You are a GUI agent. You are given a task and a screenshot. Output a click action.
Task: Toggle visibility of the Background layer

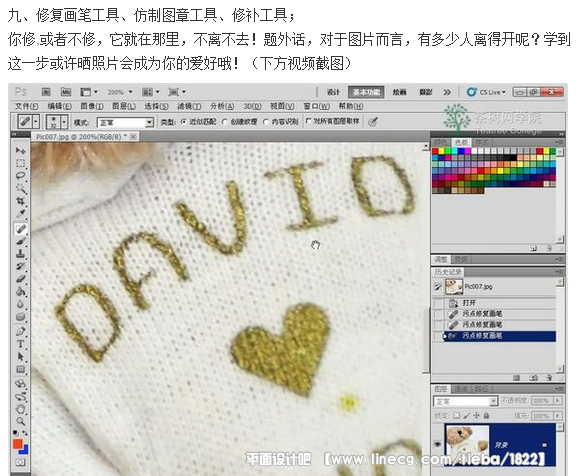pos(438,444)
